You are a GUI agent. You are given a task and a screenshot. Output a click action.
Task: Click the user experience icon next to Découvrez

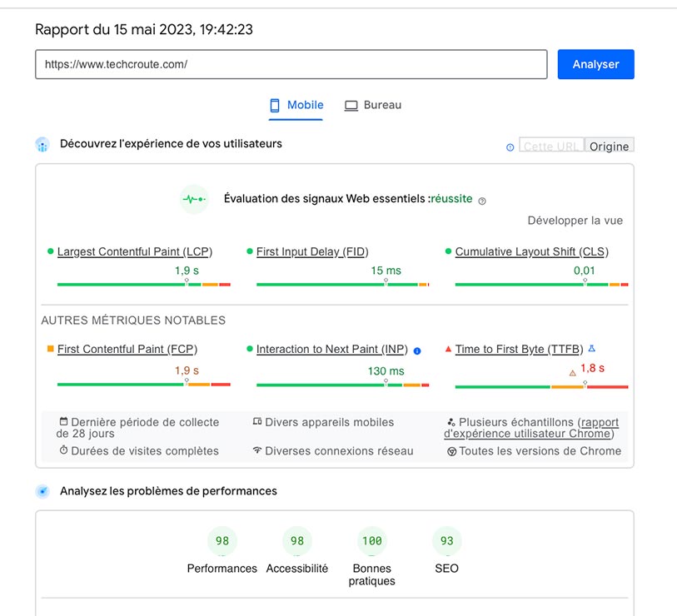click(x=42, y=145)
